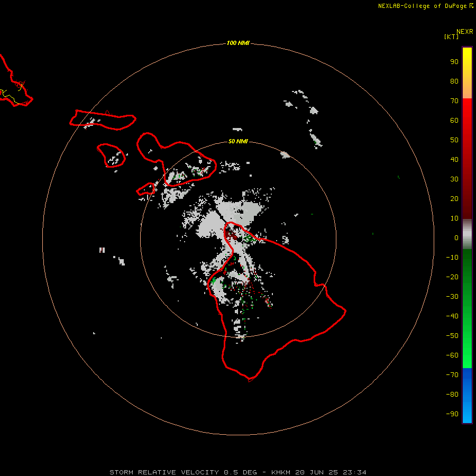Click the -70 value on velocity scale
Screen dimensions: 476x476
point(452,375)
